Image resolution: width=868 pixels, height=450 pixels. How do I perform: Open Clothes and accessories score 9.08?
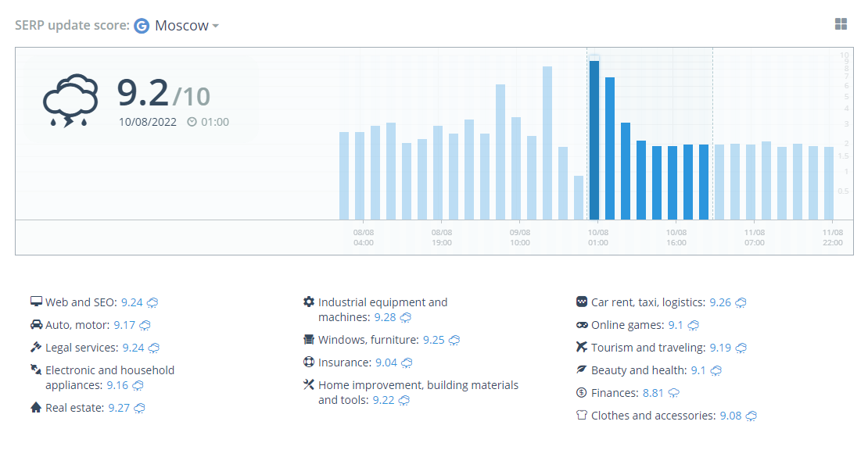point(730,416)
